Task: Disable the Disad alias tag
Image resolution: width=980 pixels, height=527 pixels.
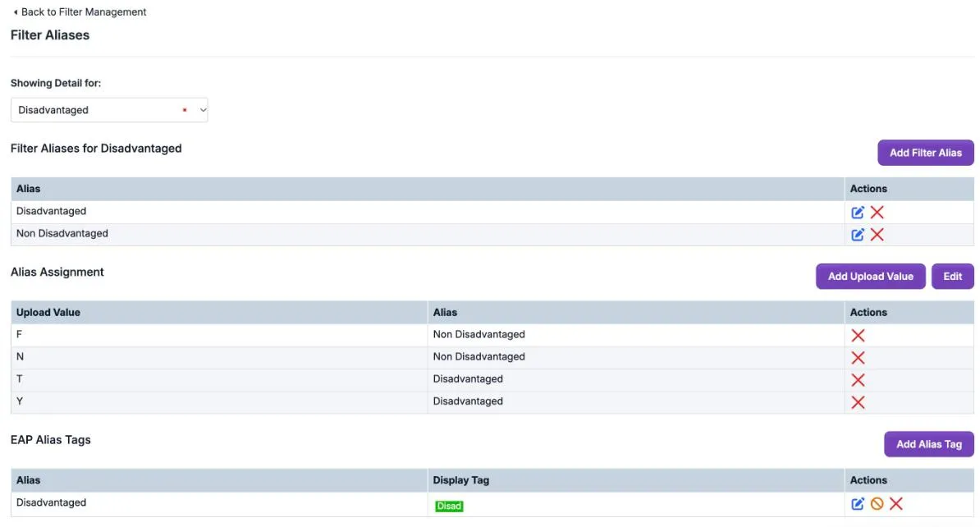Action: [877, 504]
